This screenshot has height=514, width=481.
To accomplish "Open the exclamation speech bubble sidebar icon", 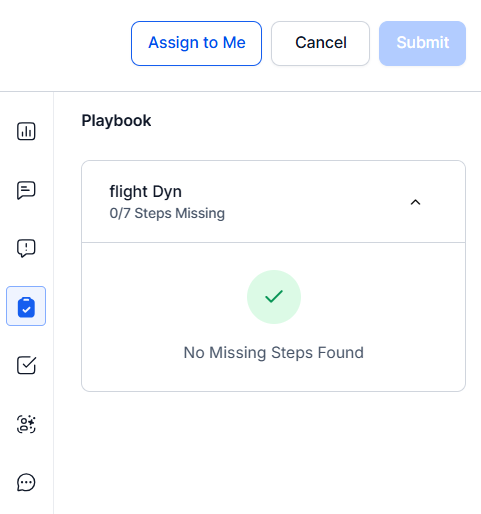I will [26, 248].
